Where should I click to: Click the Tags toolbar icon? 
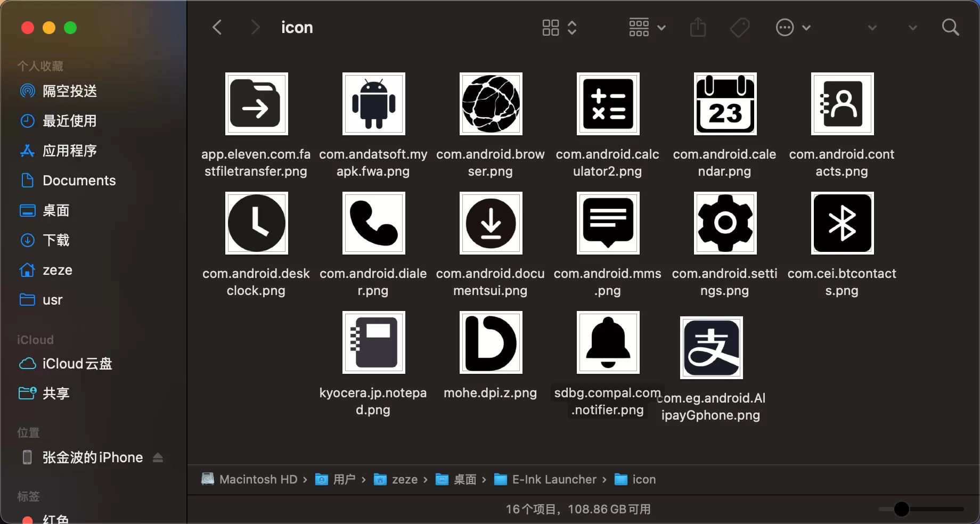point(740,27)
